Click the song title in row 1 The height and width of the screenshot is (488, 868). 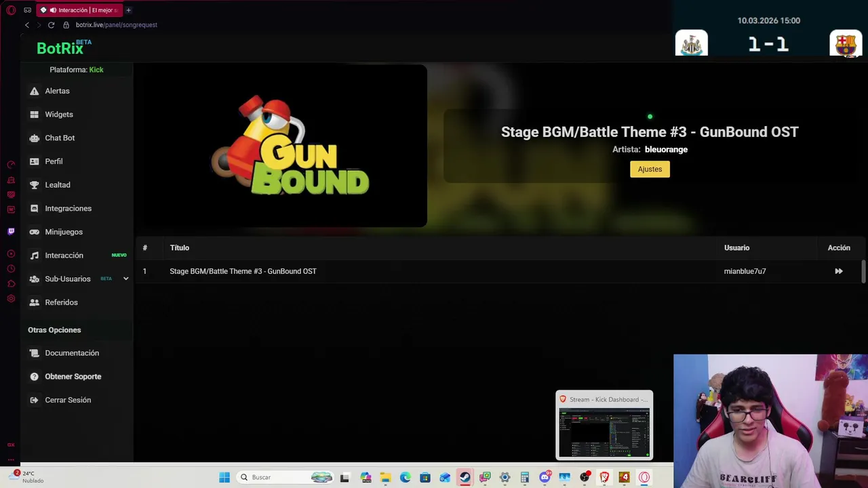[243, 271]
